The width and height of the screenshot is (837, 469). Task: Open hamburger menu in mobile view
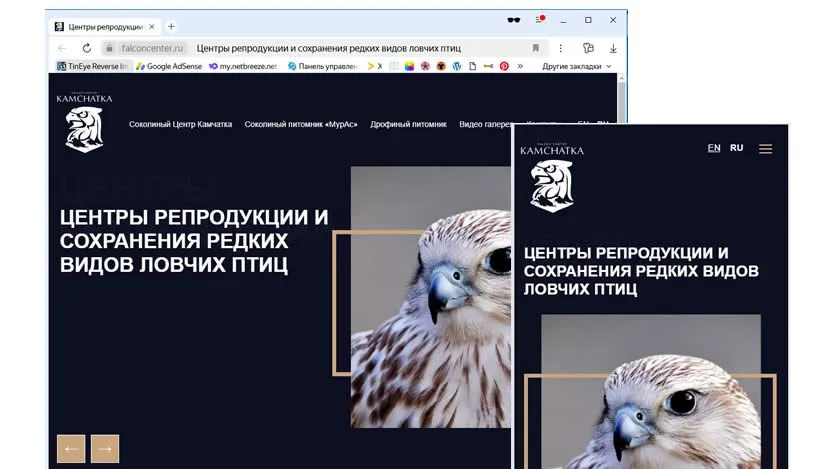click(765, 149)
